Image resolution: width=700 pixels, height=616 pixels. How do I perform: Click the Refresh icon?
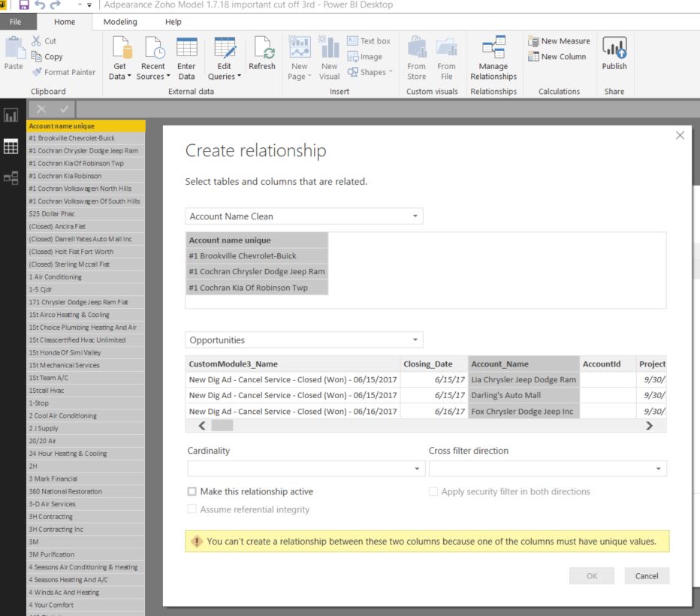click(264, 47)
